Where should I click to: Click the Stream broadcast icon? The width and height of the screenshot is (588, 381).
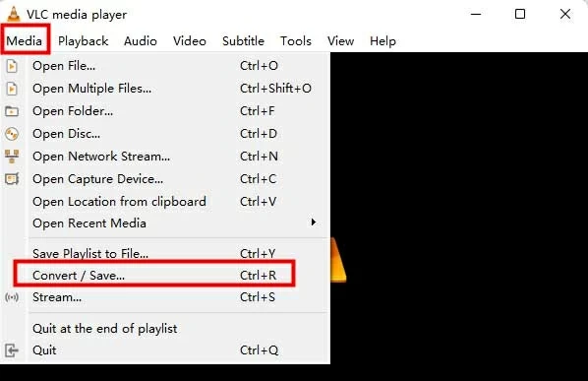click(12, 297)
